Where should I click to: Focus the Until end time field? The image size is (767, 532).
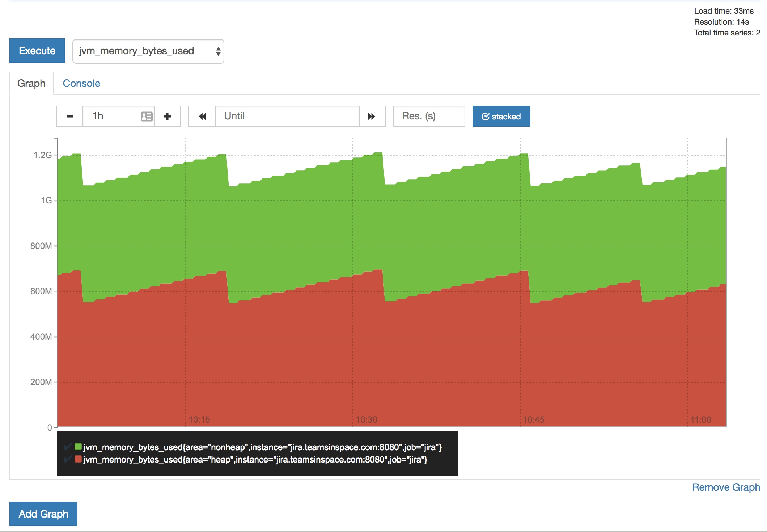[287, 116]
